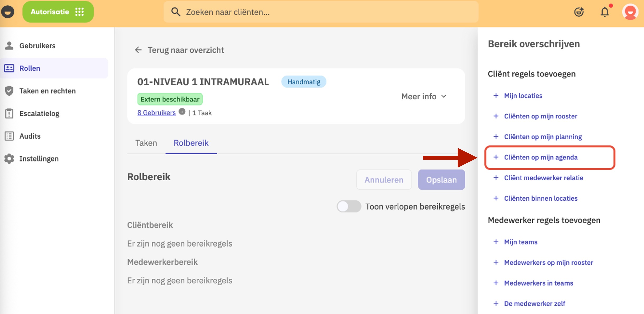Open Taken en rechten in sidebar
Viewport: 644px width, 314px height.
point(47,91)
